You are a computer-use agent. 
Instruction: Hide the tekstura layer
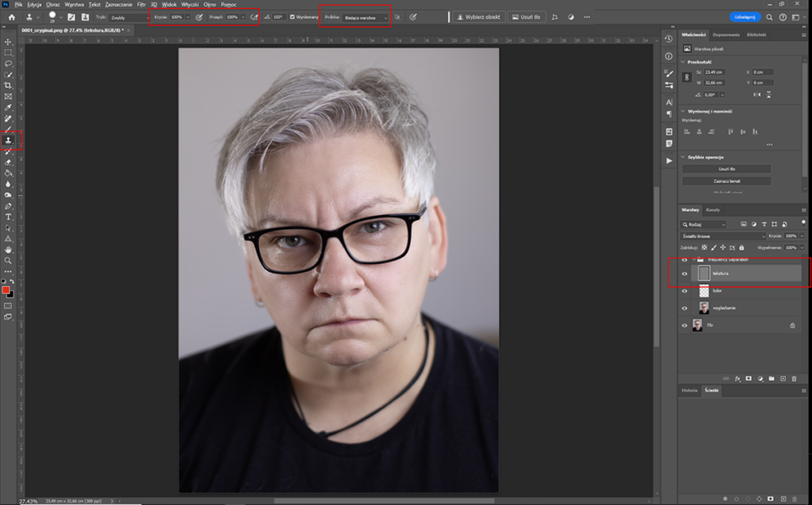tap(685, 274)
